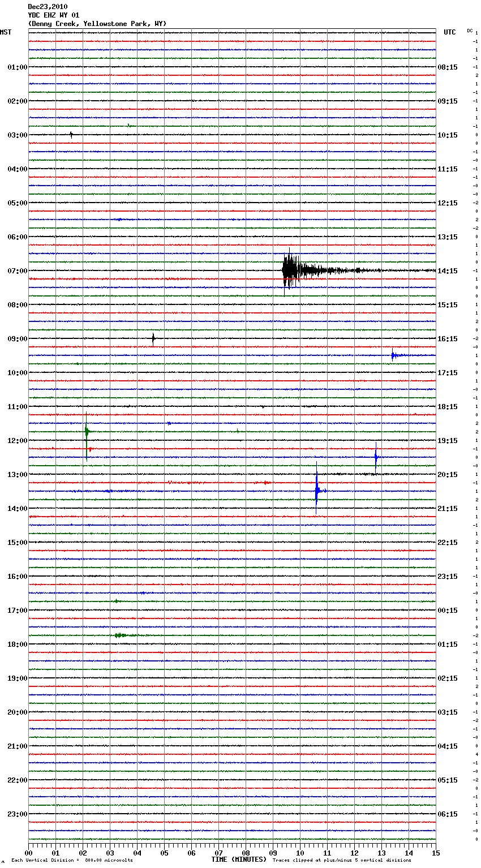Click the 09:00 MST time label

(18, 339)
